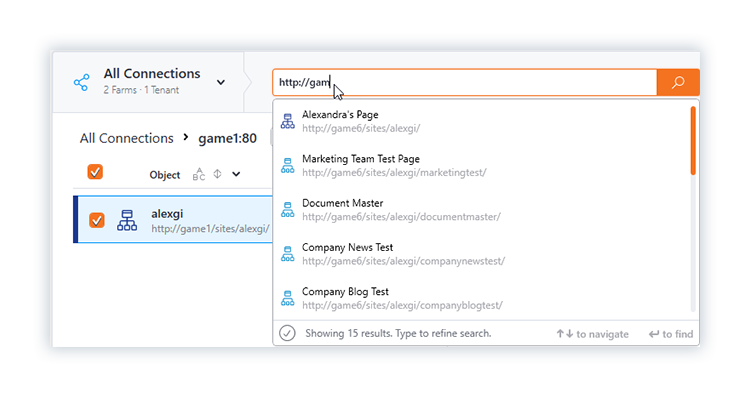Click the Showing 15 results status text

(x=398, y=333)
